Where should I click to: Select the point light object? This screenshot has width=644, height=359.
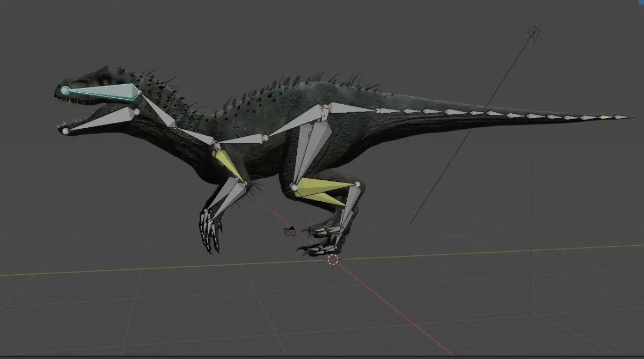click(x=533, y=32)
